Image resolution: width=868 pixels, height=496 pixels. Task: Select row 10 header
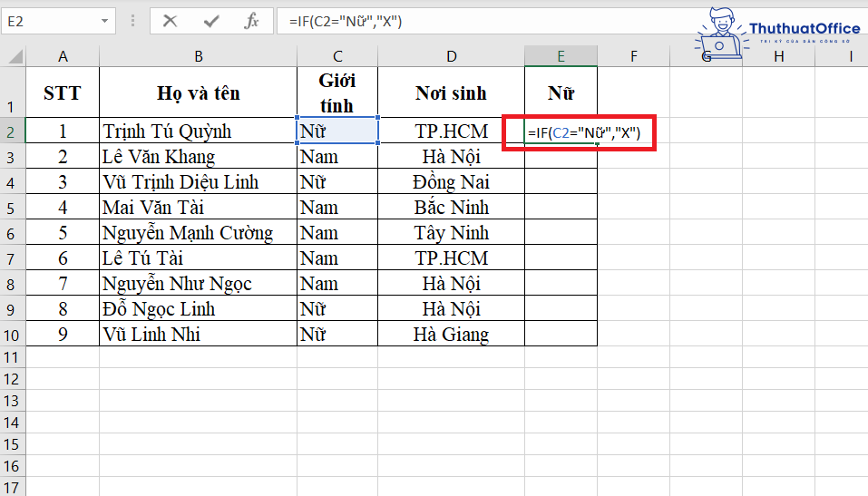point(12,334)
